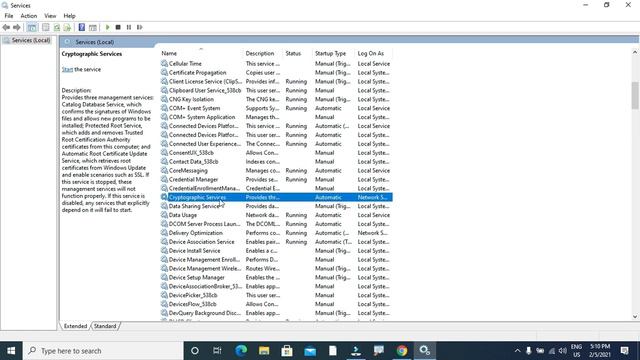Click the gear icon beside Clipboard User Service_538cb
This screenshot has width=640, height=360.
click(164, 90)
